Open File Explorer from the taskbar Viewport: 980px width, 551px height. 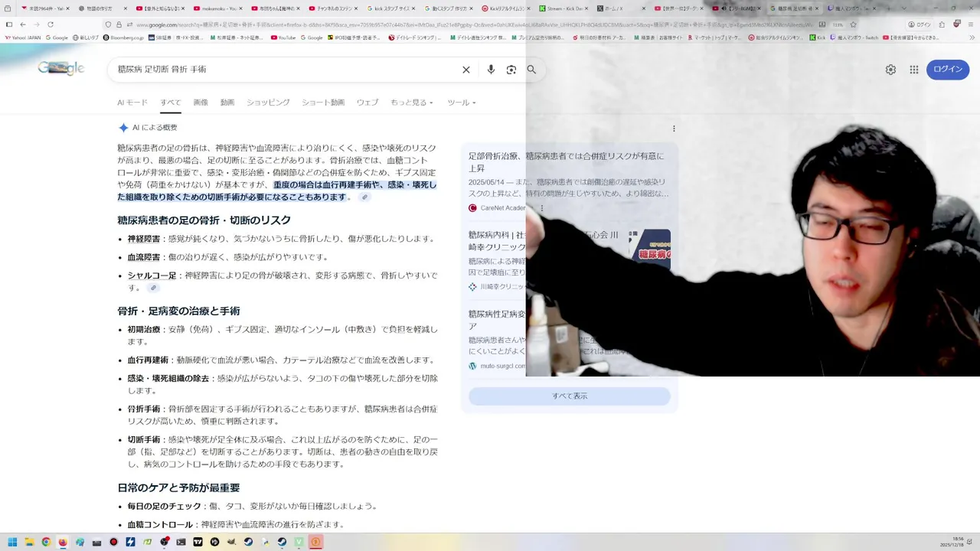[29, 542]
